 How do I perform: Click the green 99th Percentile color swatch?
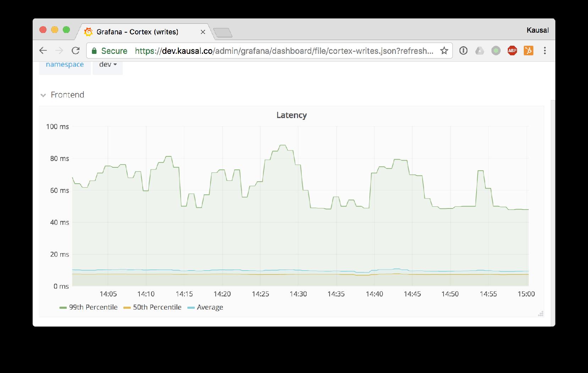pos(63,308)
